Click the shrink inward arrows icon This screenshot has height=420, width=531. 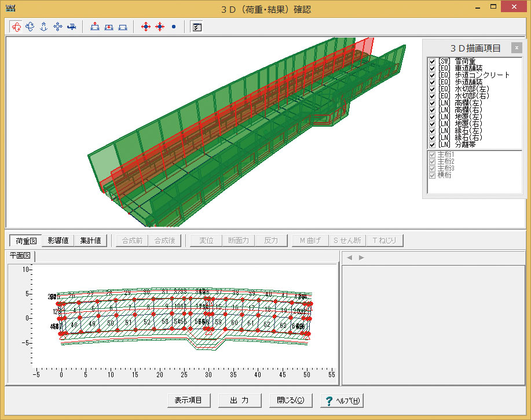tap(159, 27)
